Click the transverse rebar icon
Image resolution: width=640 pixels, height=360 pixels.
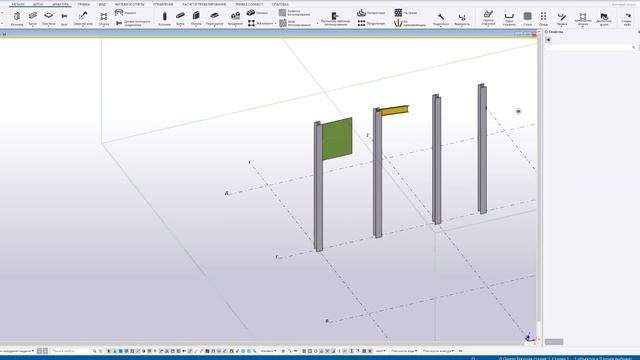[361, 13]
